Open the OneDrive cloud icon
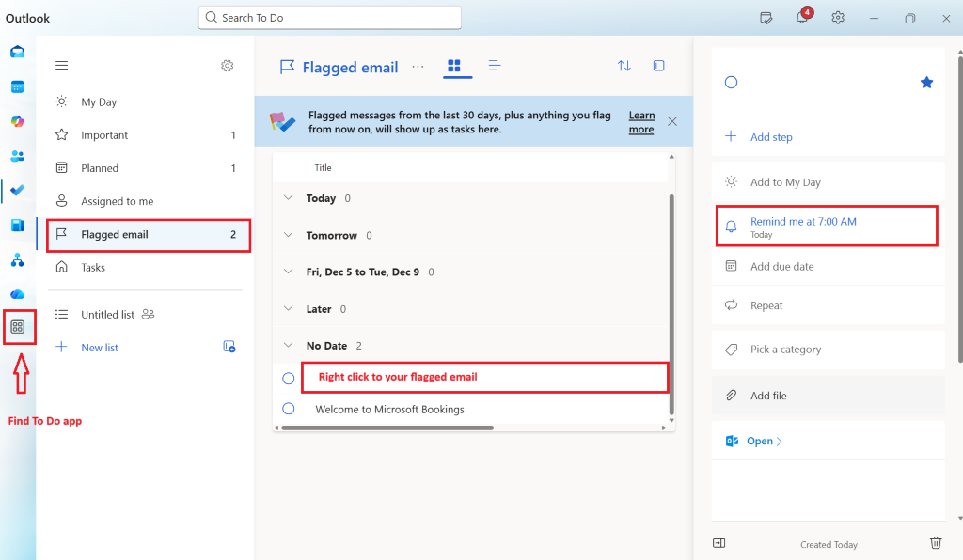The image size is (963, 560). 17,294
